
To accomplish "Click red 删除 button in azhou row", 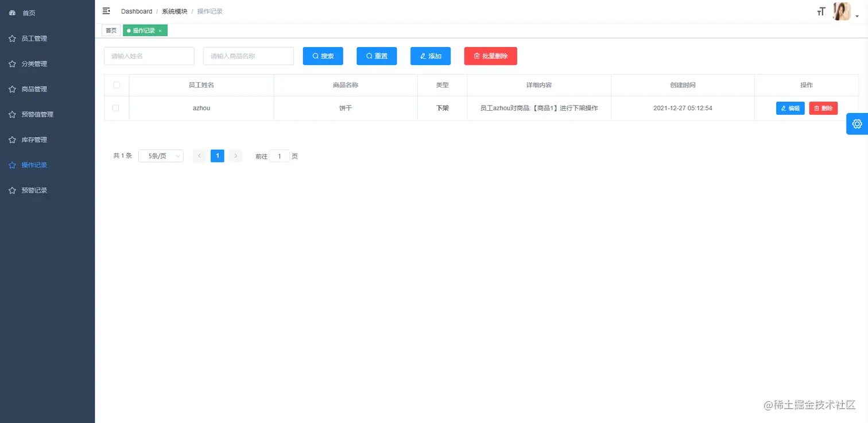I will coord(823,108).
